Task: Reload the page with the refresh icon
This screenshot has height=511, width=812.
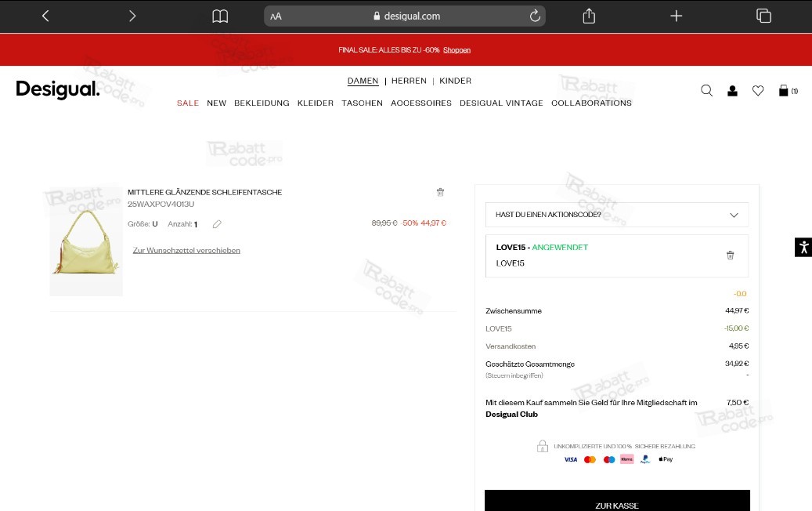Action: (535, 16)
